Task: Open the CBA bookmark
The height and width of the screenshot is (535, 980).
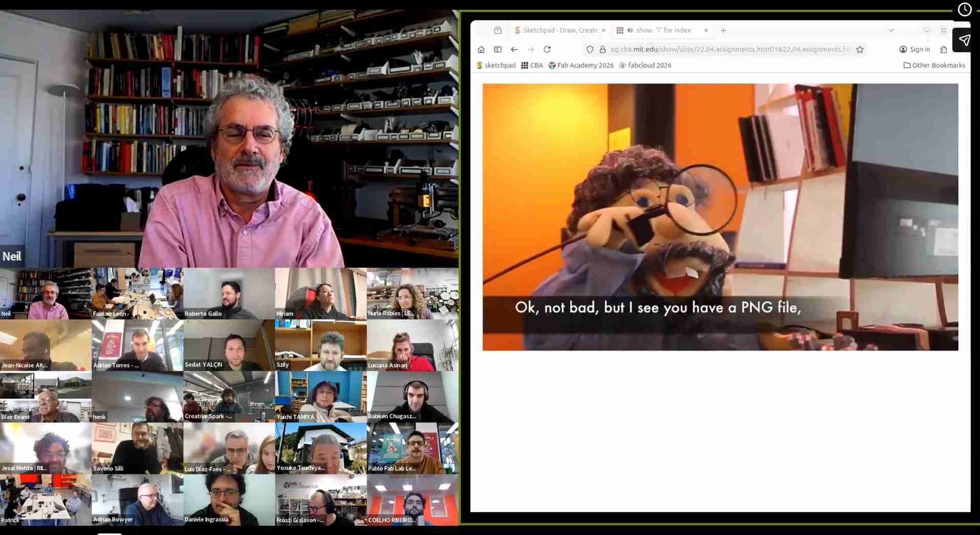Action: (x=532, y=65)
